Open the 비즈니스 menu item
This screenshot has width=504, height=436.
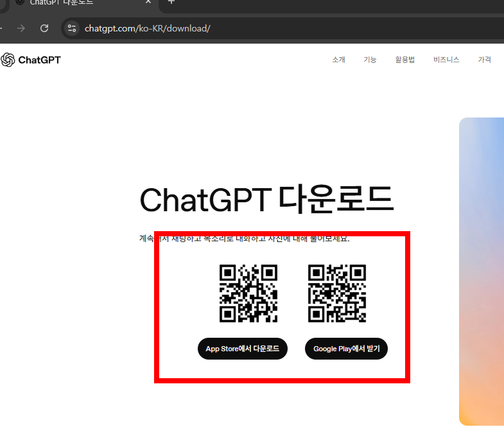[446, 60]
